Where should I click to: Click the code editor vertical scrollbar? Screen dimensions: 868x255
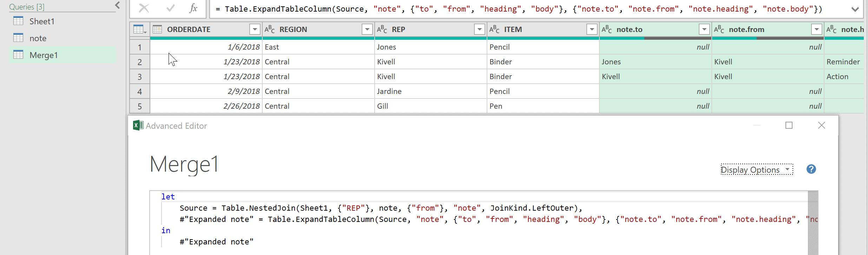click(x=813, y=223)
